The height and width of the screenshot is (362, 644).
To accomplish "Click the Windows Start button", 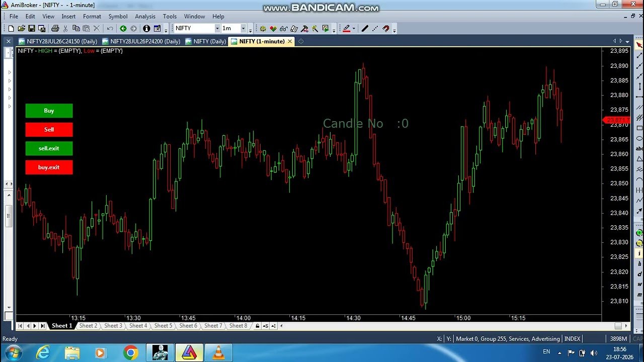I will [x=13, y=352].
